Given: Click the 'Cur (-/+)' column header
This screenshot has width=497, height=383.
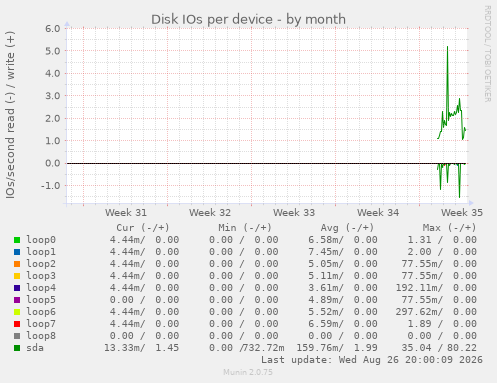Looking at the screenshot, I should [143, 228].
